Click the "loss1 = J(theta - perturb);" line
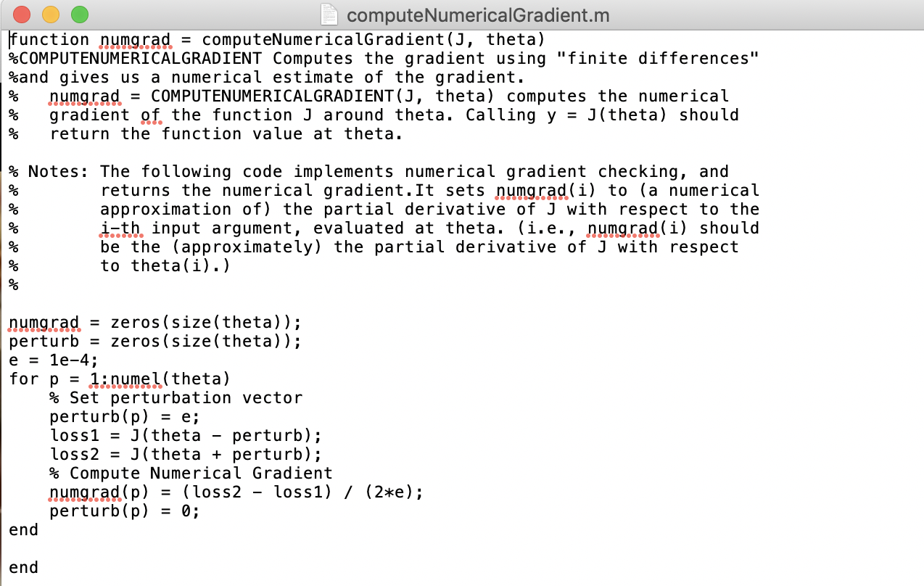Screen dimensions: 924x586 185,435
